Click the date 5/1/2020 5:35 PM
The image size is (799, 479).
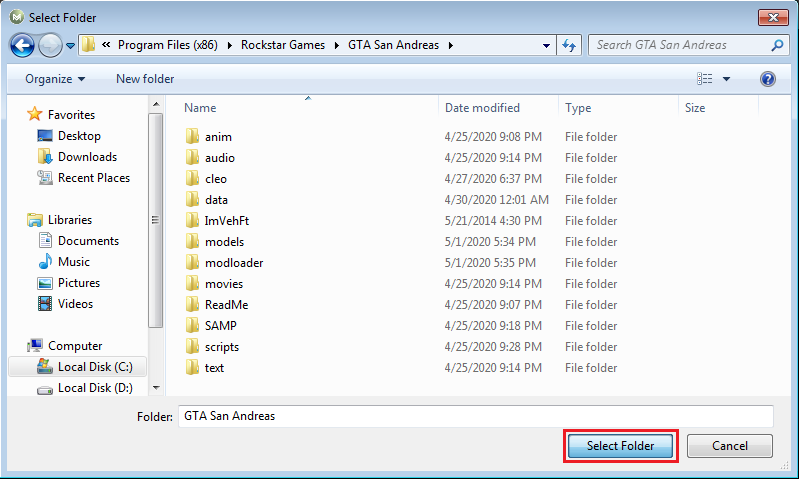coord(490,262)
